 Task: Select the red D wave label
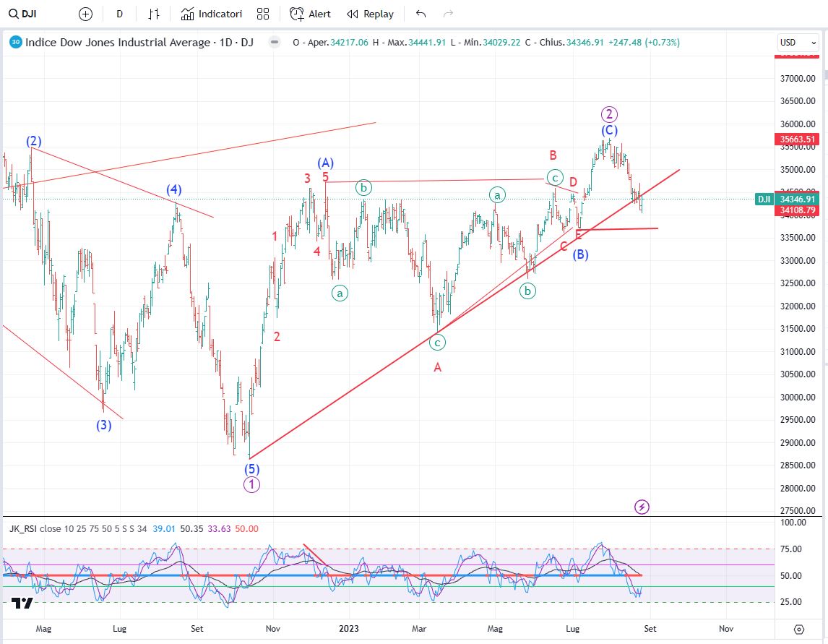pos(573,182)
